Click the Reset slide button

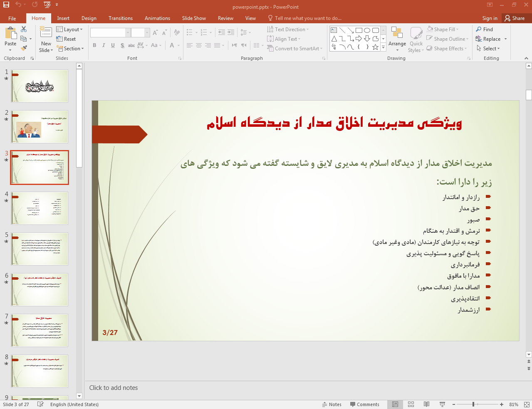pos(67,39)
